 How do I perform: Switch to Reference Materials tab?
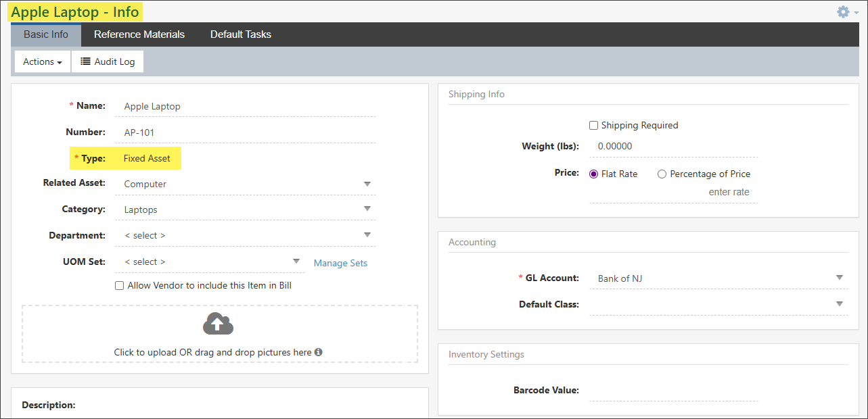click(x=139, y=34)
